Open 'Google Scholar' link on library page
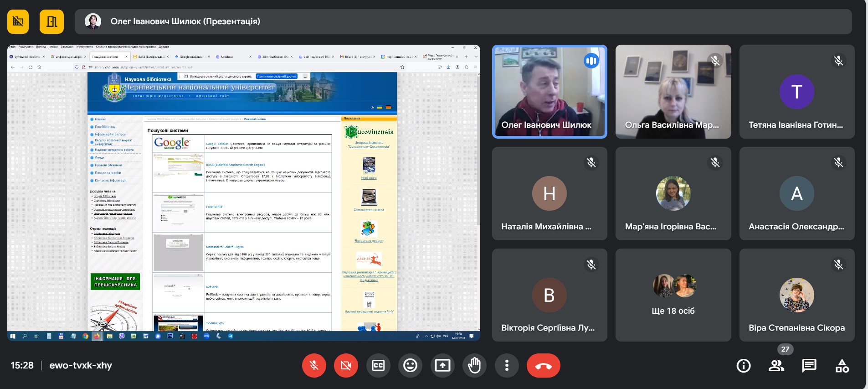The image size is (868, 389). click(x=217, y=144)
